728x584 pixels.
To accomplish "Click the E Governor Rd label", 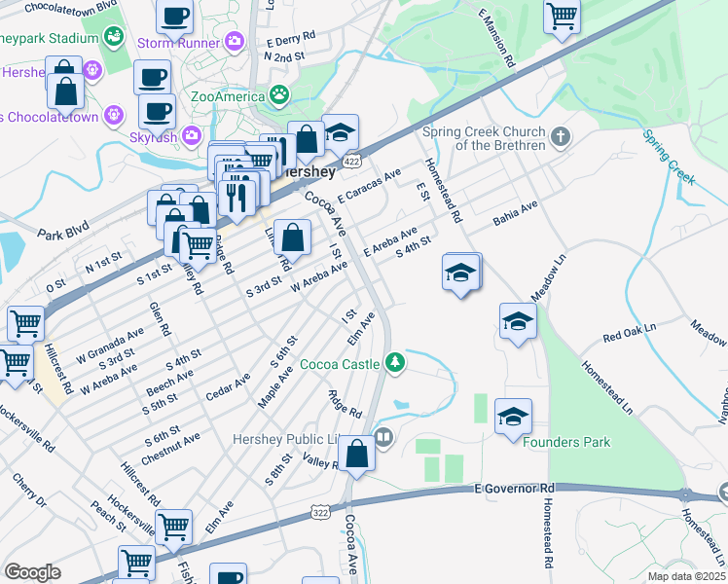I will tap(515, 489).
